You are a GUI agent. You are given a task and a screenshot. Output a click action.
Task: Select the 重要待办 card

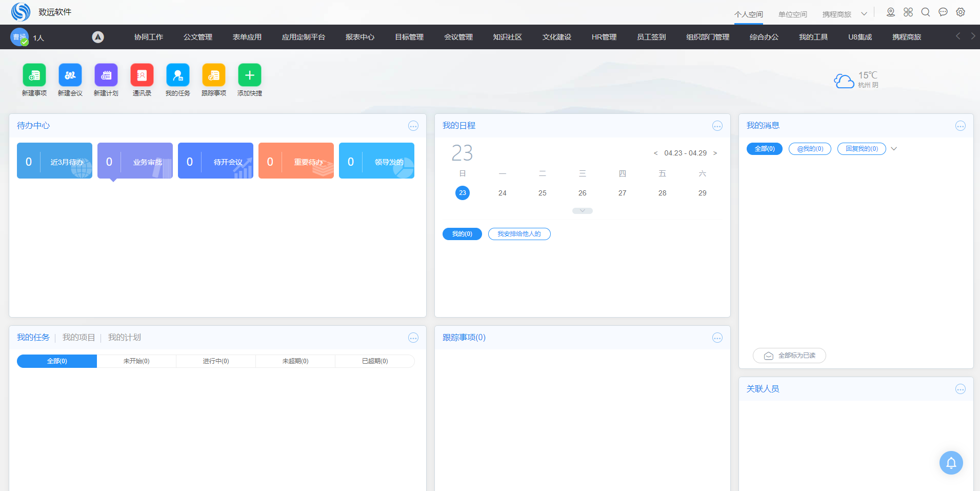[x=296, y=161]
